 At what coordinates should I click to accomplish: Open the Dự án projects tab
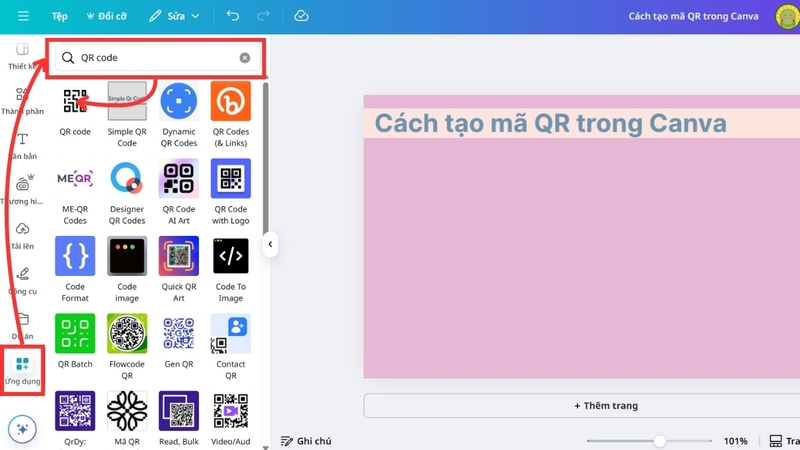22,326
